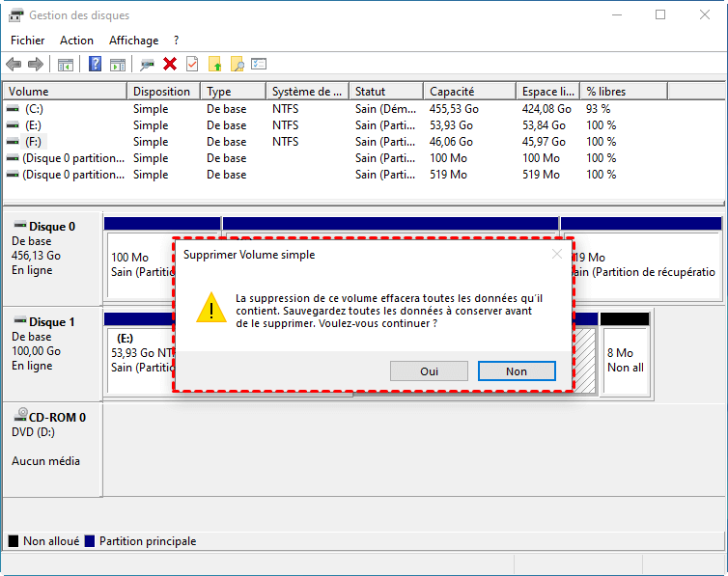Click the Back arrow toolbar icon

click(x=14, y=64)
